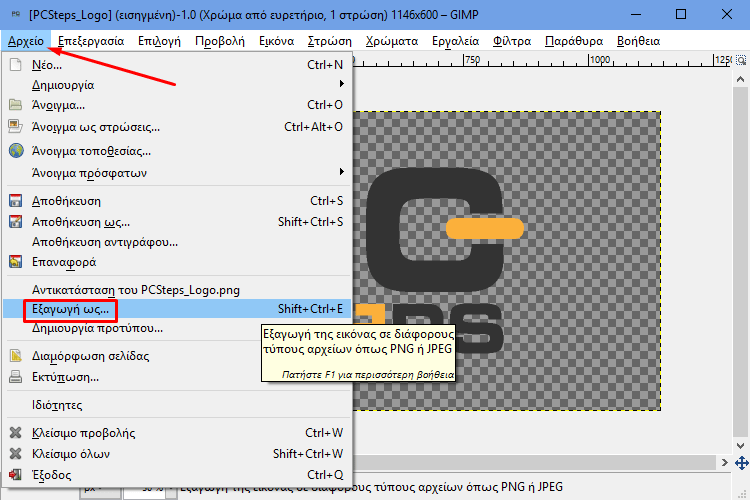Click the New document icon beside Νέο

click(x=15, y=65)
